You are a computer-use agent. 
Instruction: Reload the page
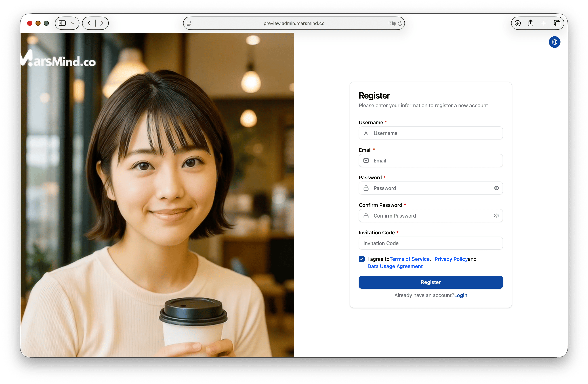[400, 23]
